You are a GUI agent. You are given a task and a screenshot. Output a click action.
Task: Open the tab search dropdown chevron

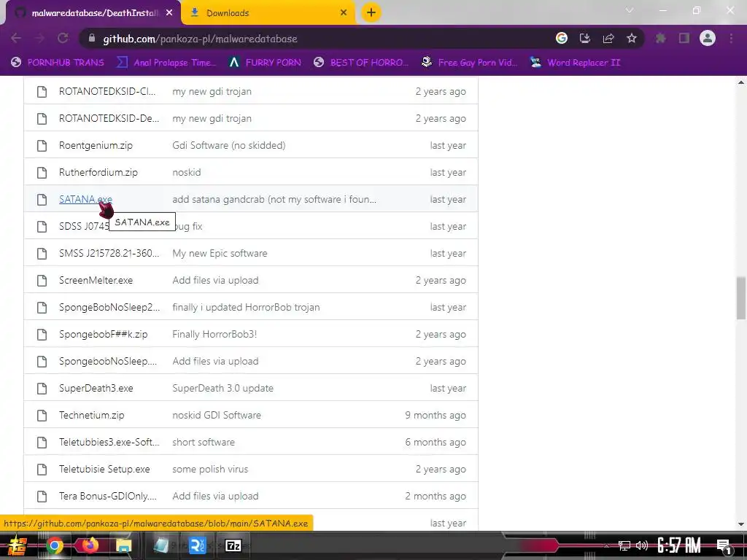click(630, 10)
